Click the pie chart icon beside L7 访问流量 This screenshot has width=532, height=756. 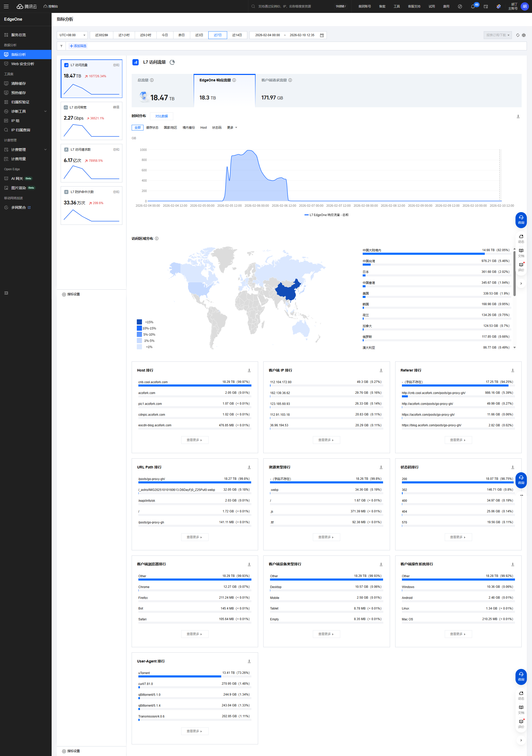coord(172,62)
